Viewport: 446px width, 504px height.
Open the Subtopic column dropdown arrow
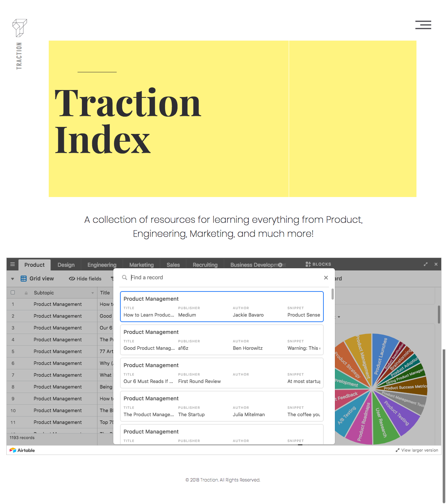coord(93,293)
